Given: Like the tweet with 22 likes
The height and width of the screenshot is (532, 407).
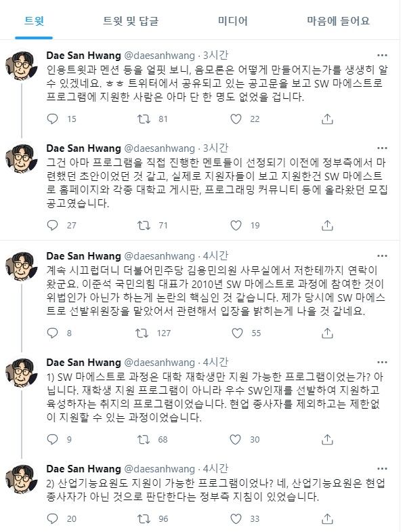Looking at the screenshot, I should coord(236,119).
